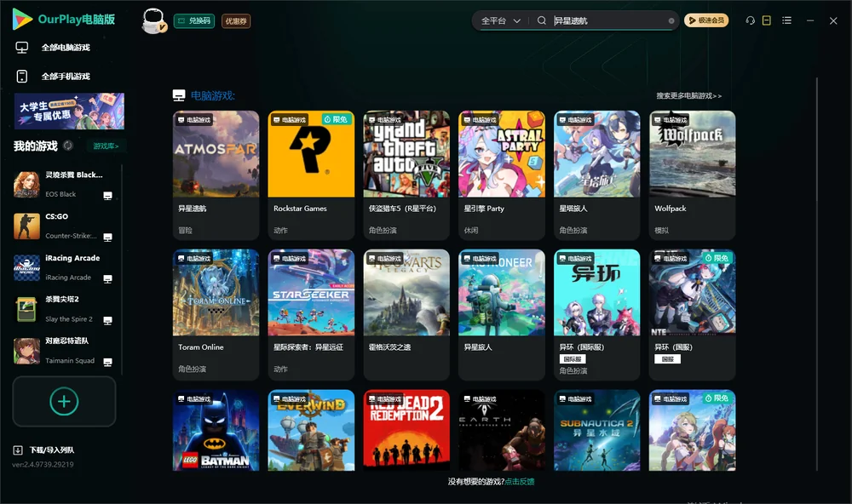Expand the 全平台 platform dropdown
Viewport: 852px width, 504px height.
tap(500, 20)
